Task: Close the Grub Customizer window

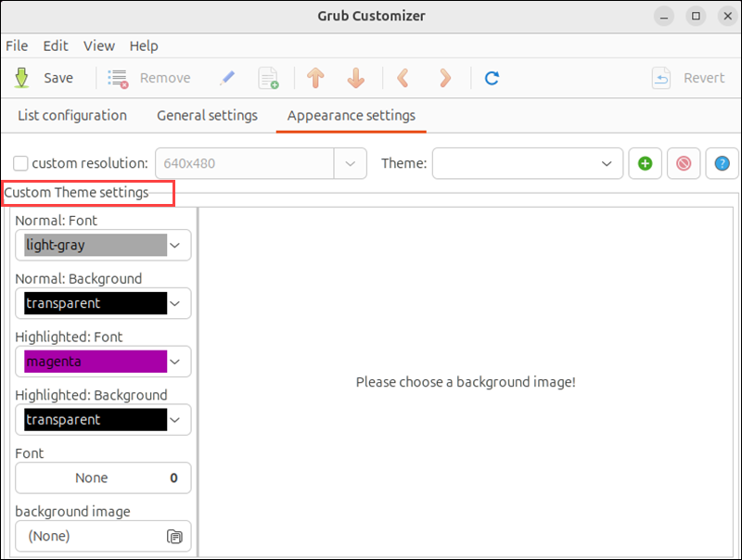Action: pos(727,17)
